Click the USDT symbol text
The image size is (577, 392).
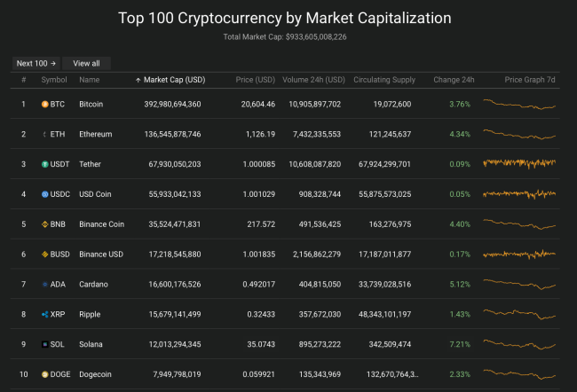[x=59, y=164]
